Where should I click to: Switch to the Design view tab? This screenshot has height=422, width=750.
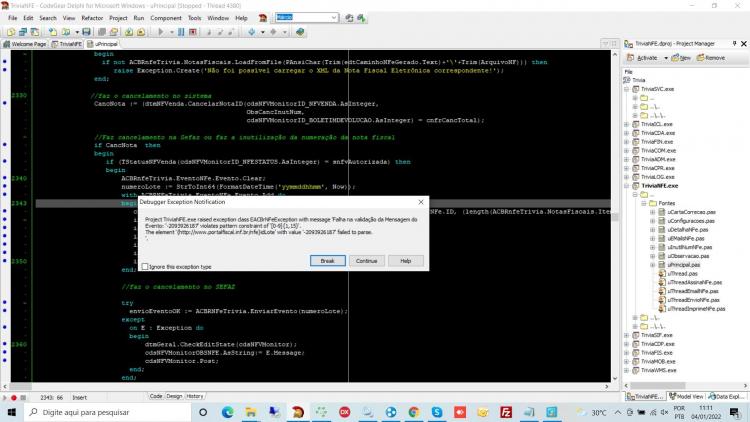[174, 397]
